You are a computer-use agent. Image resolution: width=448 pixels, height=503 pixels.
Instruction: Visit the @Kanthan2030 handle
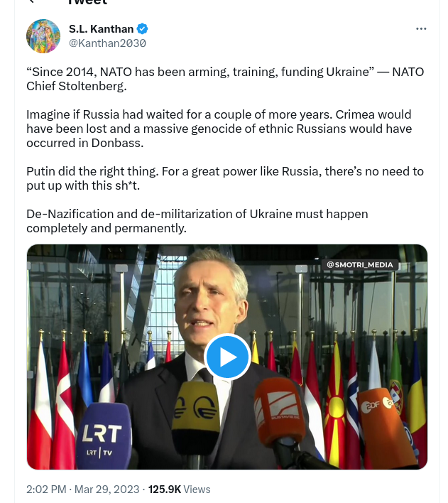click(x=107, y=43)
